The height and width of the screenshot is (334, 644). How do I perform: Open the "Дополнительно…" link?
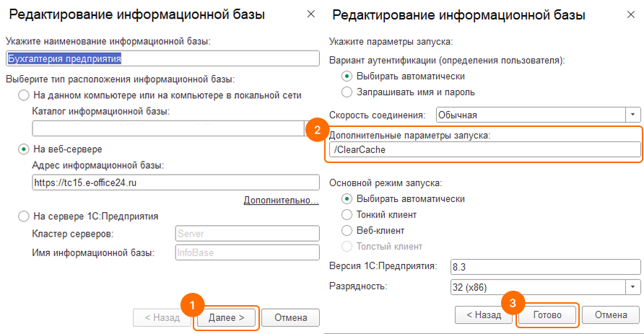point(281,200)
